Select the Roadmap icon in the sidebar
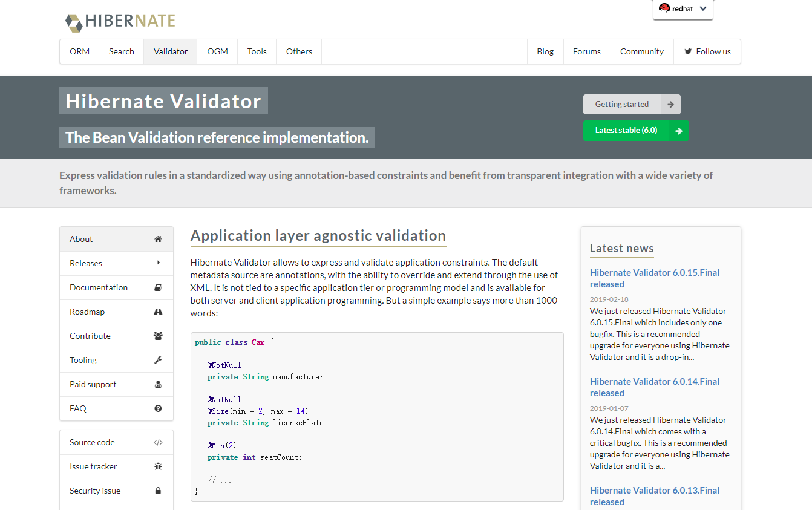812x510 pixels. pos(158,312)
